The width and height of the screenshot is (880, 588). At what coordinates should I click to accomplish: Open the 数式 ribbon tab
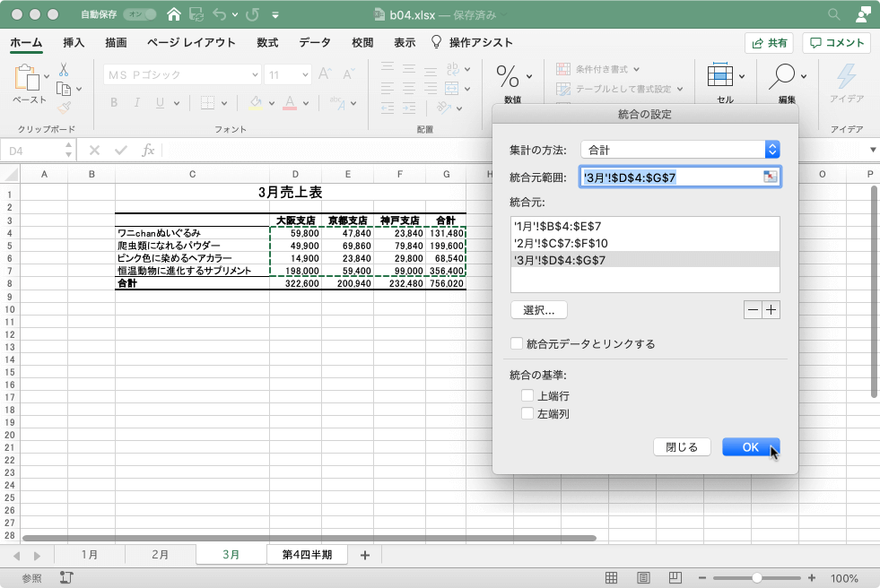click(x=267, y=43)
